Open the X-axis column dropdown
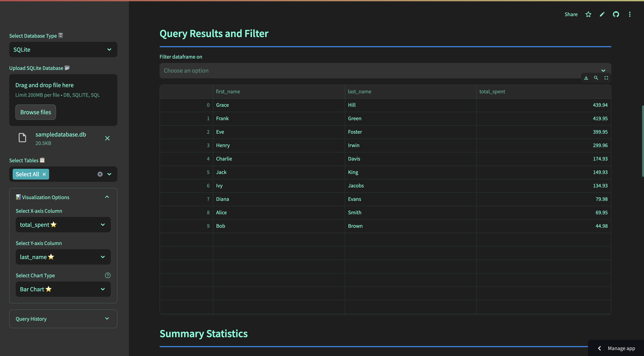Screen dimensions: 644x356 pos(63,225)
